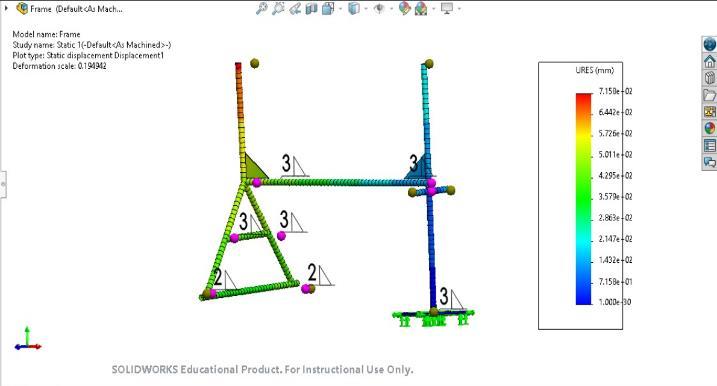Open SOLIDWORKS Resources home tab
Viewport: 717px width, 386px height.
(x=709, y=61)
